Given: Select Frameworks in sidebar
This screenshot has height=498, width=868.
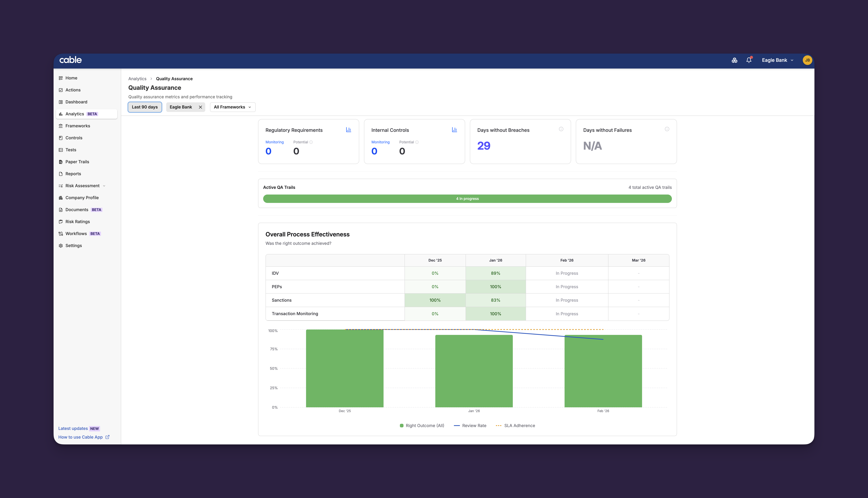Looking at the screenshot, I should click(x=86, y=126).
